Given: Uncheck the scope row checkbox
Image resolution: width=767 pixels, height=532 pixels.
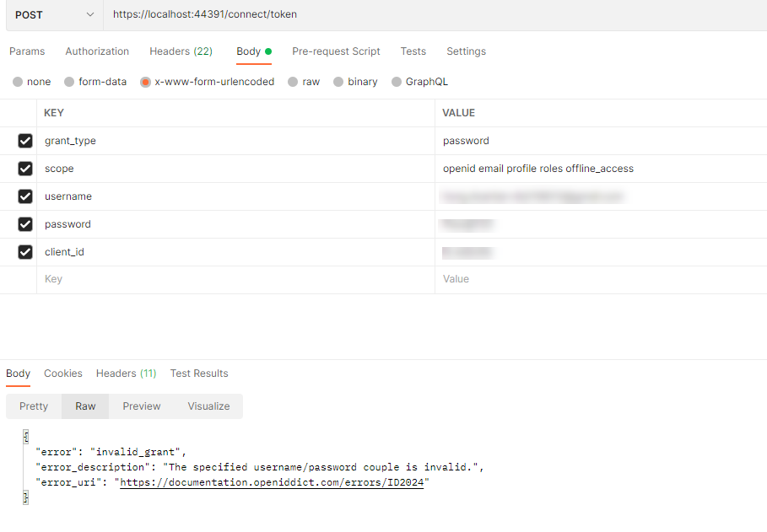Looking at the screenshot, I should [x=25, y=169].
